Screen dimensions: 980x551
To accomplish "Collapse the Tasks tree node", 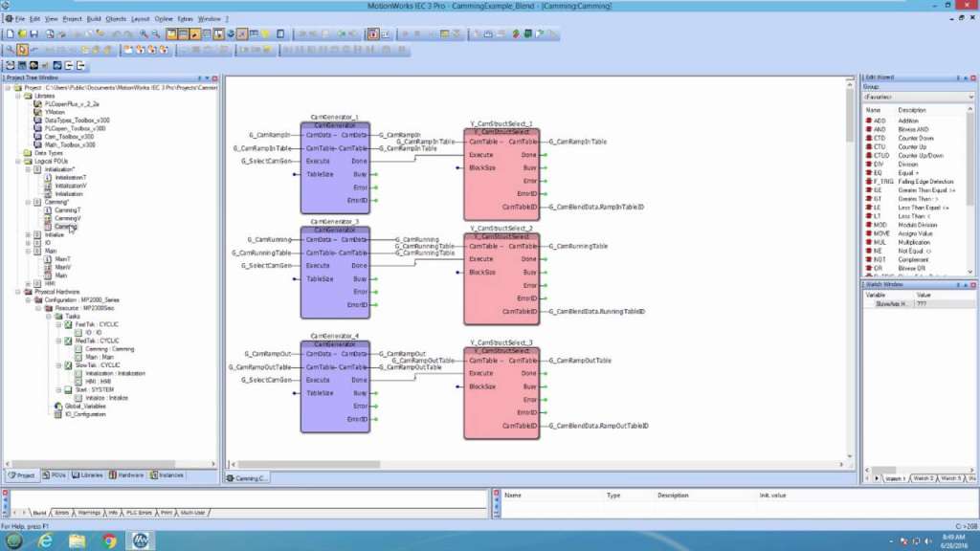I will click(x=48, y=316).
